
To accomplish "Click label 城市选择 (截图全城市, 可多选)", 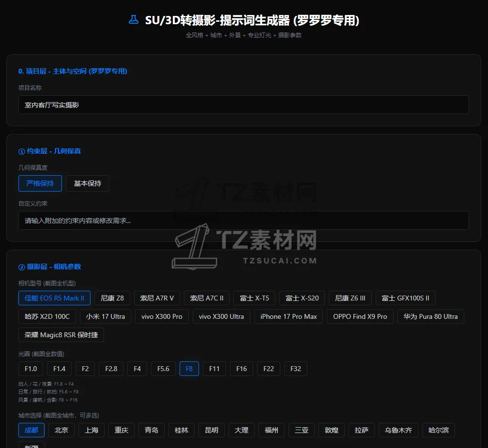I will [59, 415].
